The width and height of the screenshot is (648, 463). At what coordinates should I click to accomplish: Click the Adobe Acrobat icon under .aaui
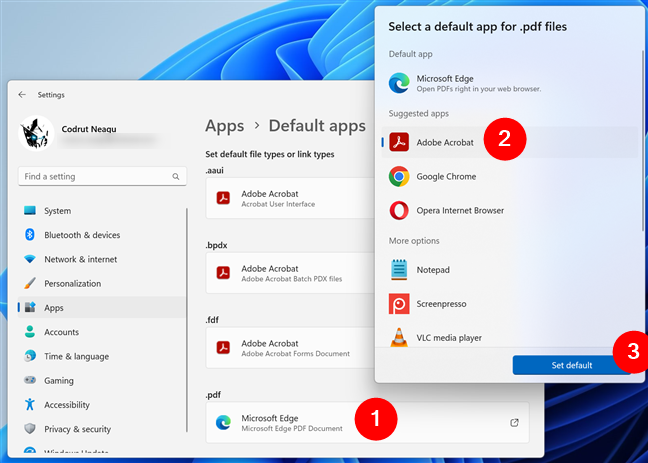(x=224, y=198)
